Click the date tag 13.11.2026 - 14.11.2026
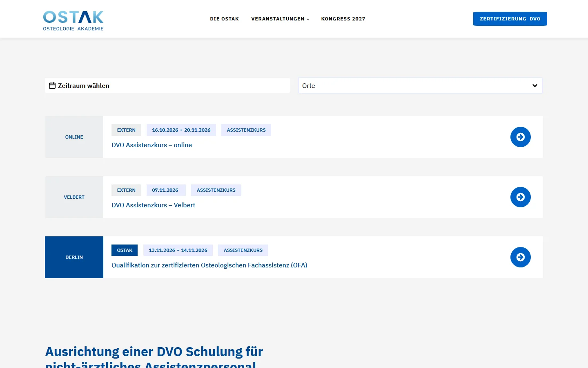588x368 pixels. pyautogui.click(x=178, y=250)
